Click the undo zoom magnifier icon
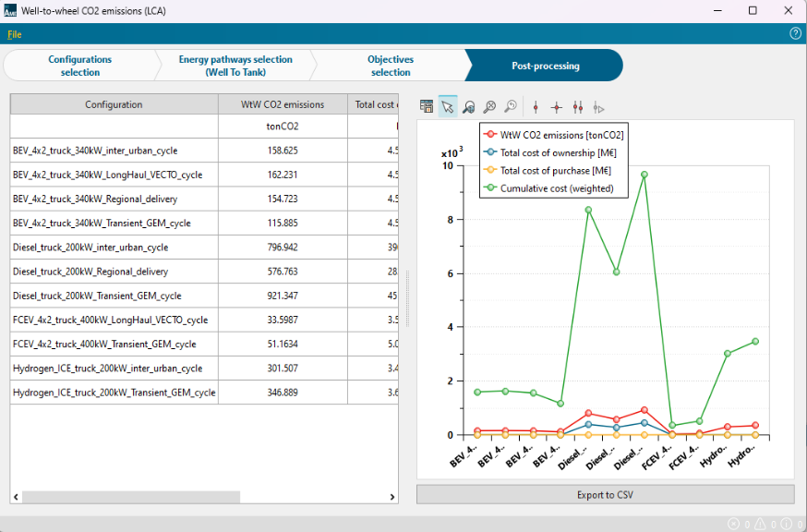807x532 pixels. 511,107
